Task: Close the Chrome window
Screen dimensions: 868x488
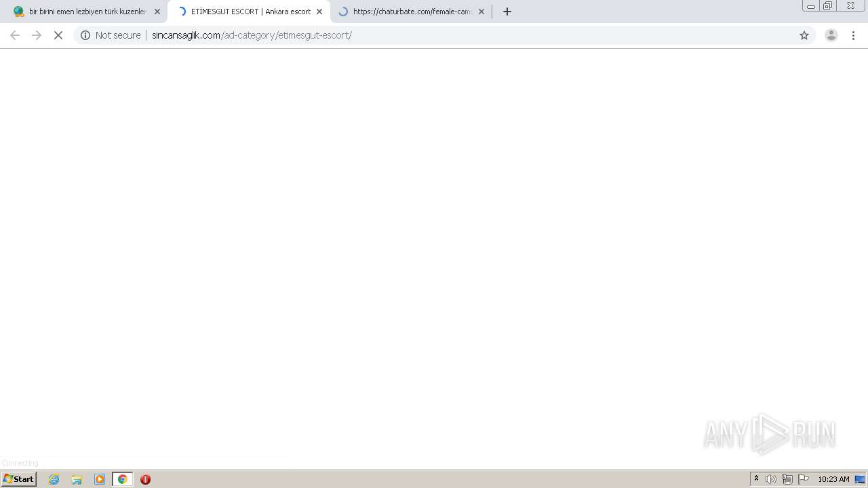Action: (x=850, y=6)
